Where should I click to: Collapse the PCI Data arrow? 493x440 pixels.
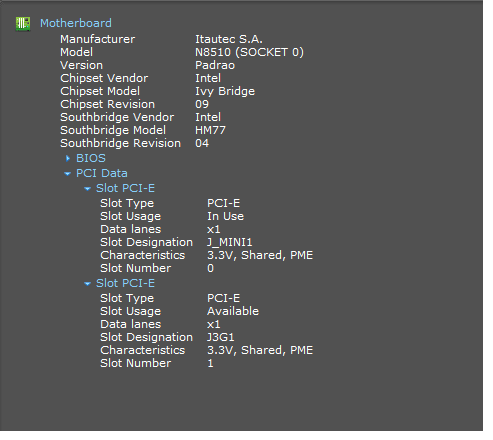click(68, 174)
